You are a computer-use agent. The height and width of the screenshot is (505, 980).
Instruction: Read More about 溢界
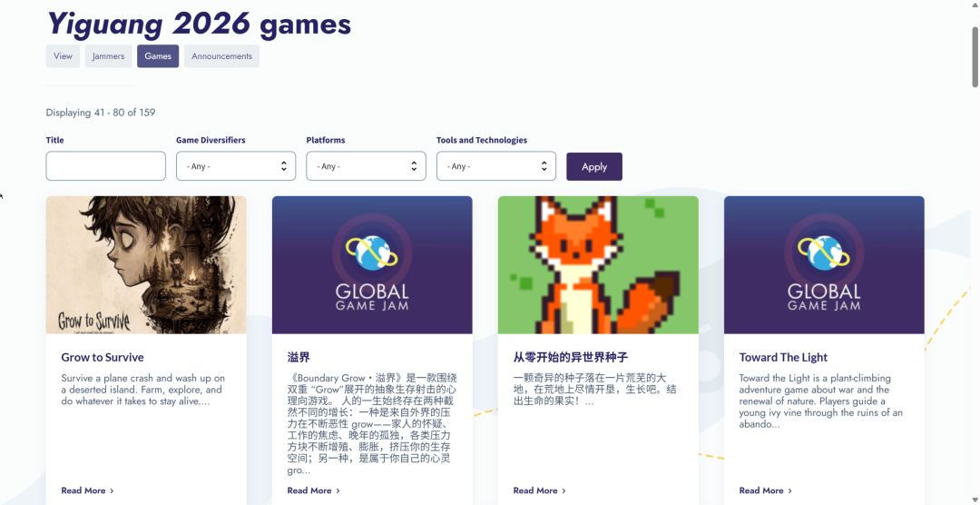[314, 490]
